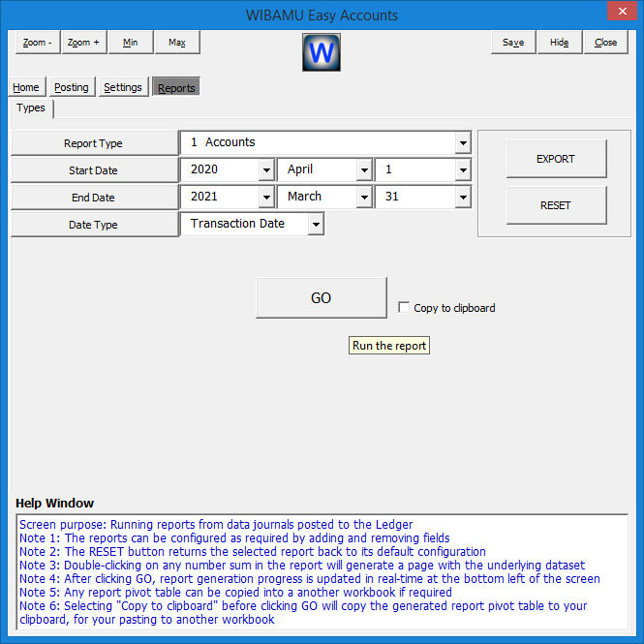
Task: Click the Start Date label button
Action: point(95,170)
